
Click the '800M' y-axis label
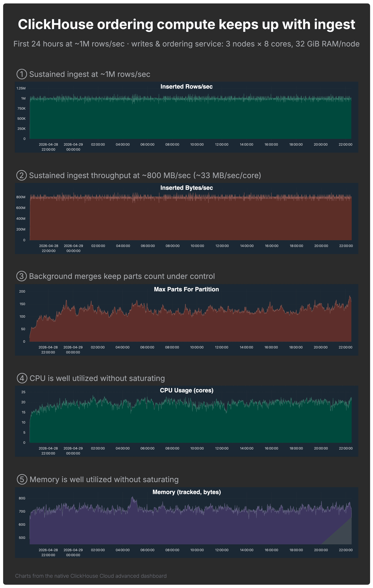tap(21, 197)
